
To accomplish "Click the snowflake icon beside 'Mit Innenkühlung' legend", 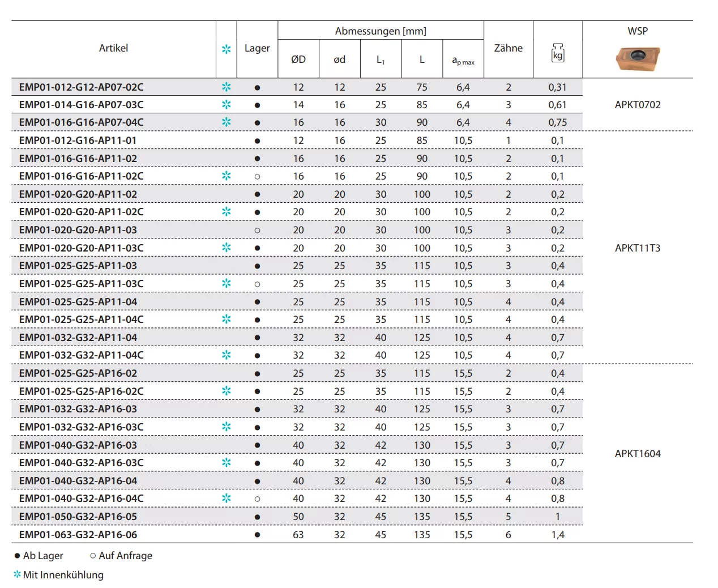I will (x=17, y=575).
